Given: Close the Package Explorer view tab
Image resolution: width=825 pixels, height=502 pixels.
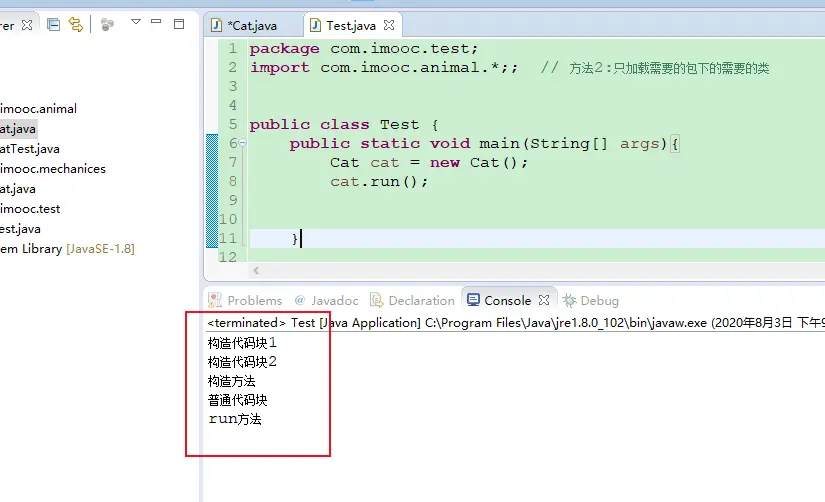Looking at the screenshot, I should click(27, 25).
